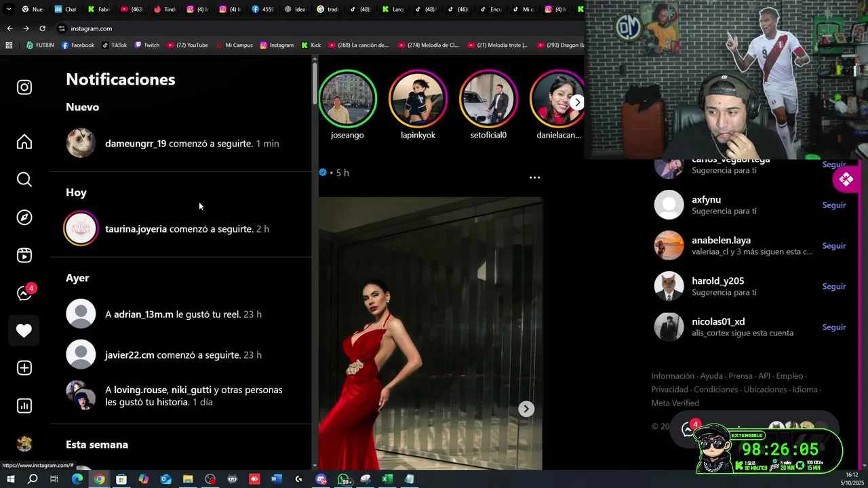The image size is (868, 488).
Task: Open Excel from the taskbar
Action: coord(387,479)
